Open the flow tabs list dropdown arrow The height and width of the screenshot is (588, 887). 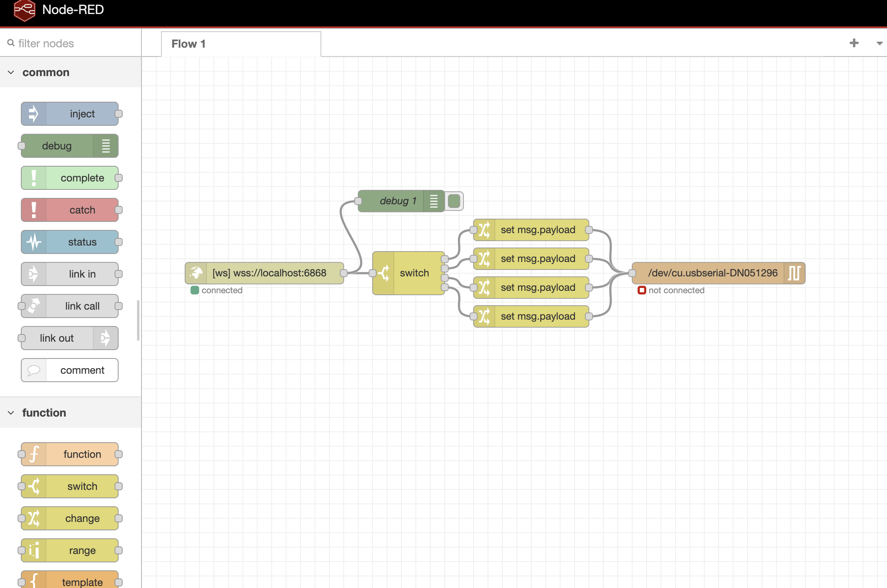[879, 43]
